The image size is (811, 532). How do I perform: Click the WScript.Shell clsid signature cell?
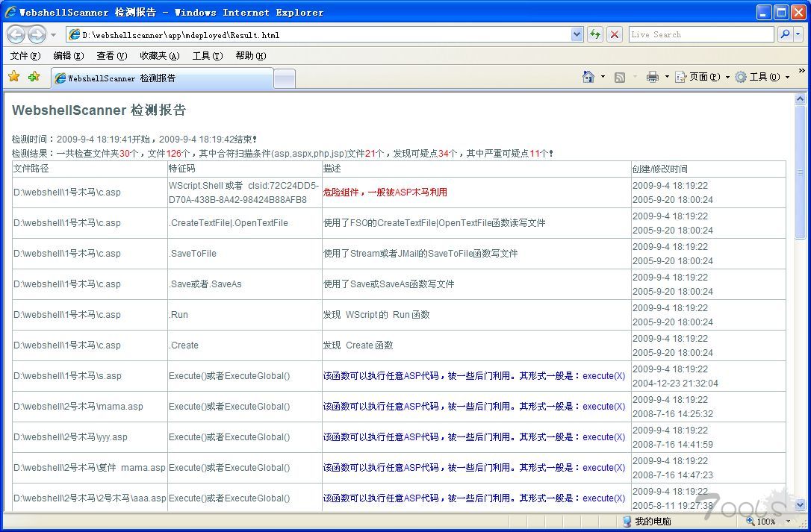click(x=244, y=193)
